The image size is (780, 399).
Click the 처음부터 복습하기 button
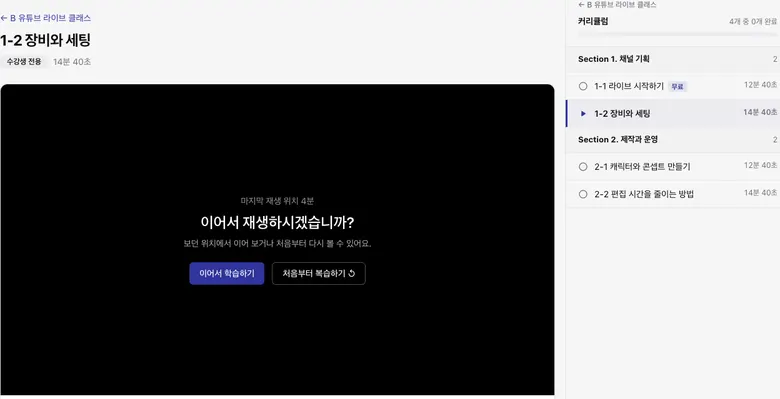point(318,274)
